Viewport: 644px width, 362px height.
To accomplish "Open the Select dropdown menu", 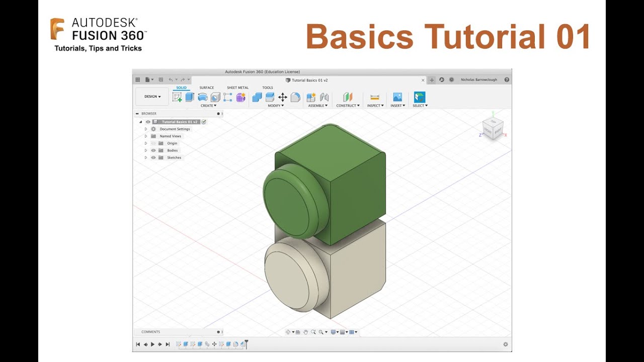I will point(420,106).
